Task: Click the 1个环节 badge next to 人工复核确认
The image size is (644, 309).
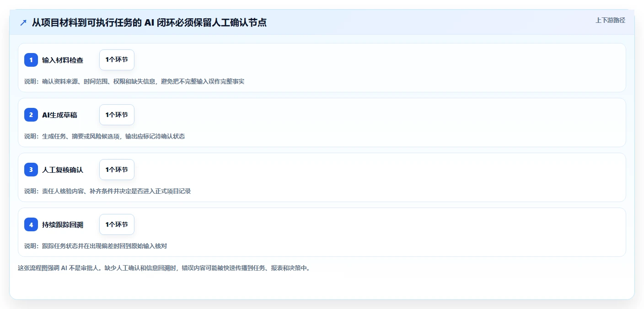Action: pos(117,170)
